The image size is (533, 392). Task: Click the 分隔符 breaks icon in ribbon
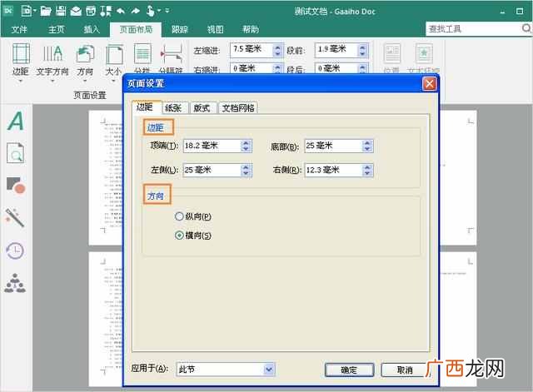coord(172,53)
